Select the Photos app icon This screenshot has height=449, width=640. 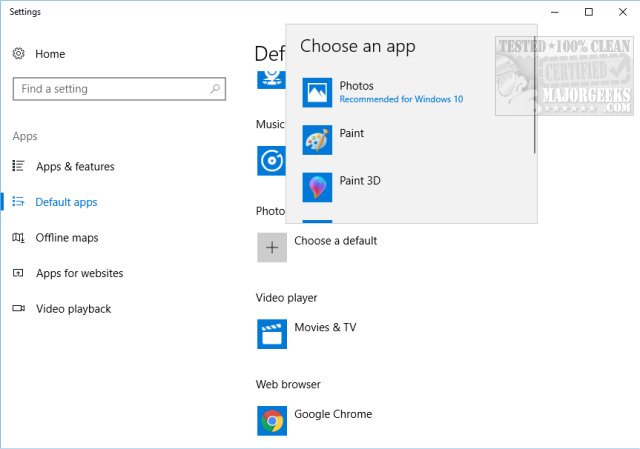pyautogui.click(x=317, y=92)
